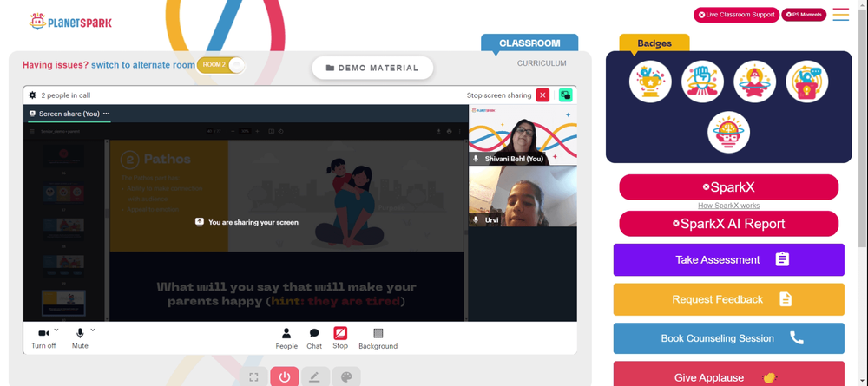
Task: Open the hamburger menu
Action: [841, 15]
